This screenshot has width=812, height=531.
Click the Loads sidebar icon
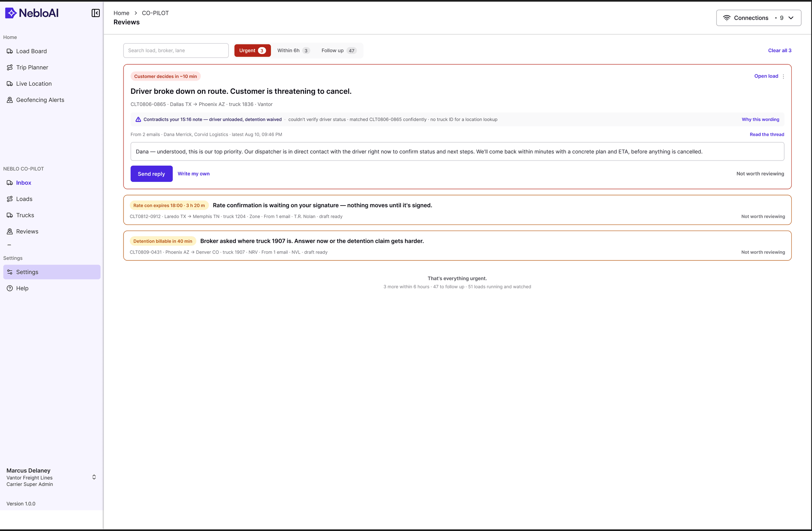10,199
